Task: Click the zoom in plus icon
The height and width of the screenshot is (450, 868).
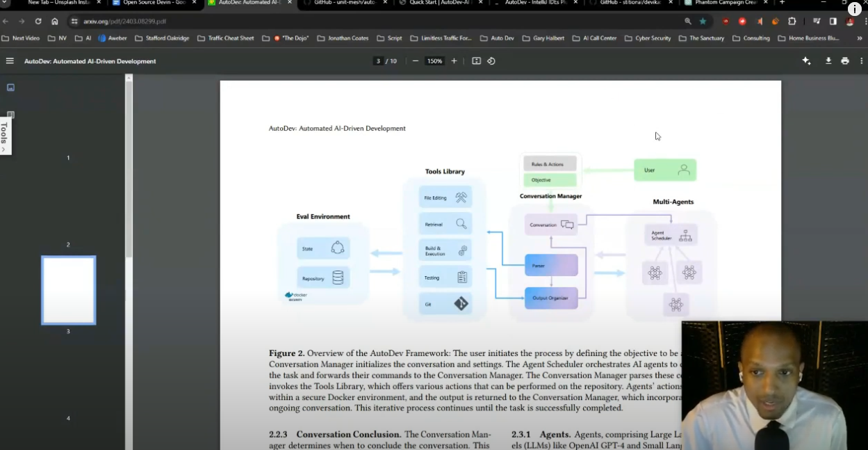Action: click(x=454, y=61)
